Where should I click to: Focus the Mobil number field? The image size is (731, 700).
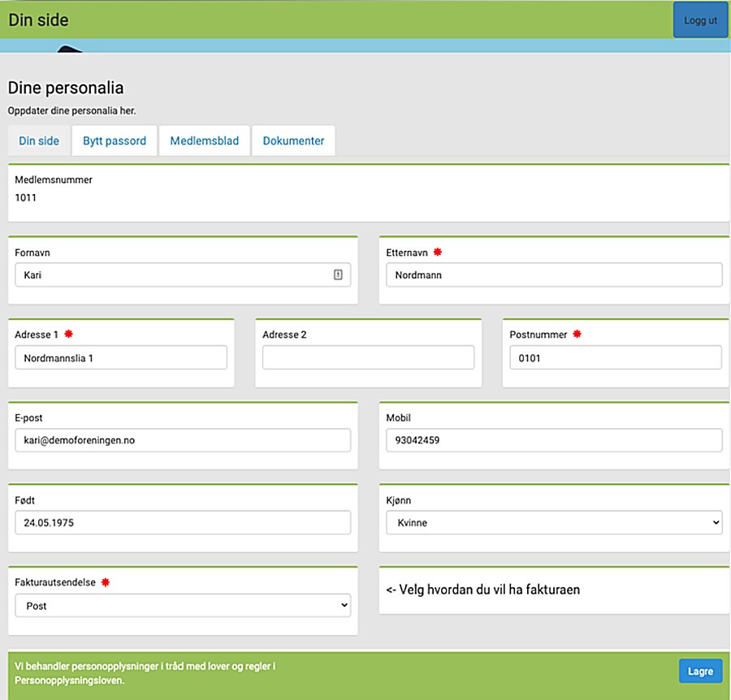pyautogui.click(x=554, y=440)
